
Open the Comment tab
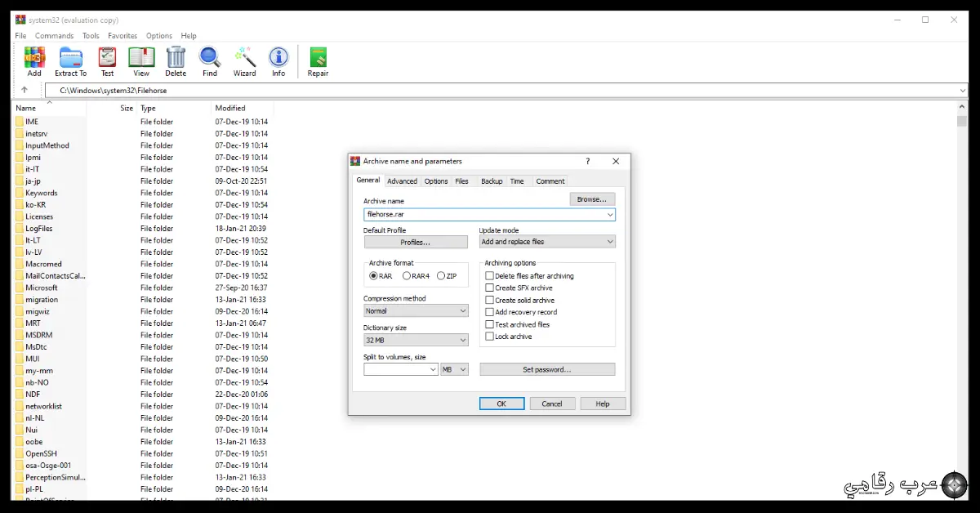[550, 181]
